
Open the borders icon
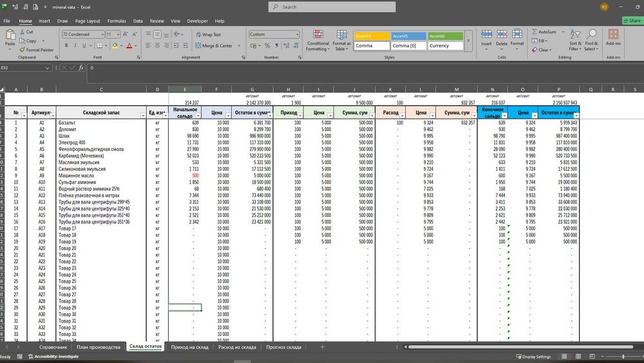(99, 46)
